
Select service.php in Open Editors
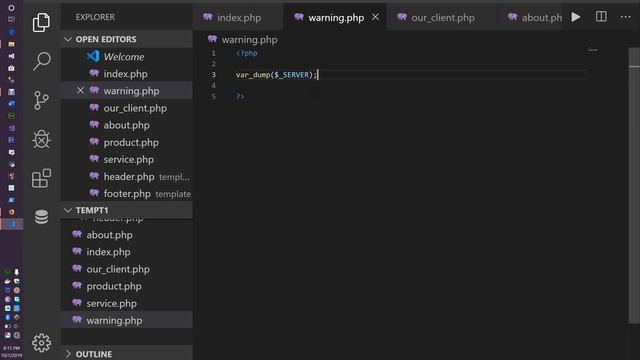pos(127,160)
